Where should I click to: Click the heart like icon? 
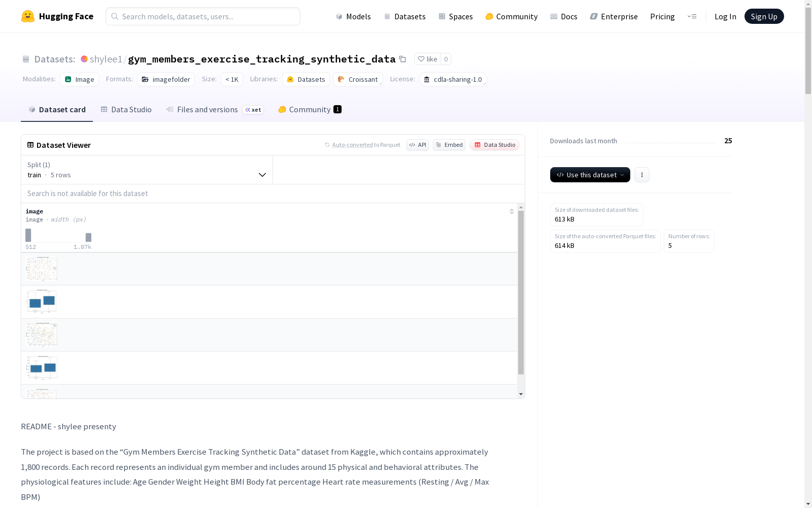(421, 59)
